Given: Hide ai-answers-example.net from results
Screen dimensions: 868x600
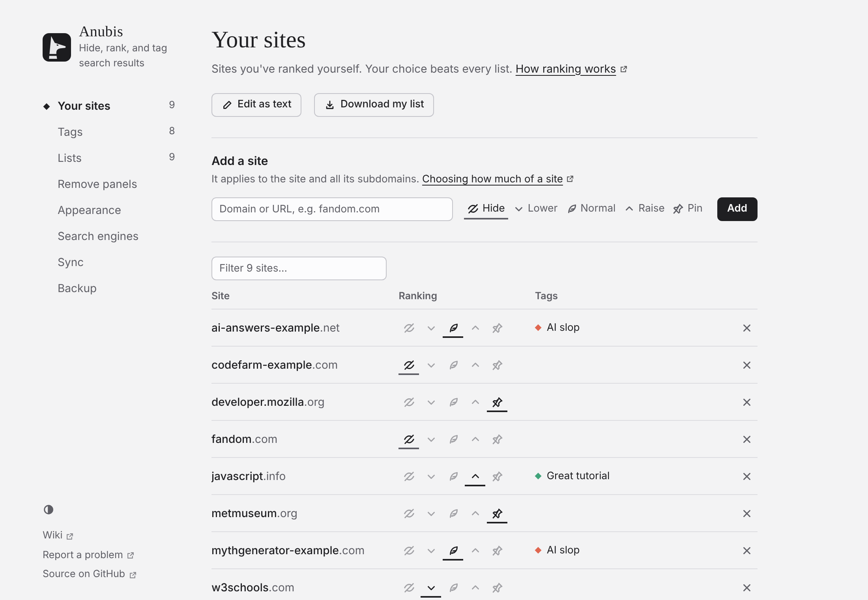Looking at the screenshot, I should pyautogui.click(x=409, y=328).
